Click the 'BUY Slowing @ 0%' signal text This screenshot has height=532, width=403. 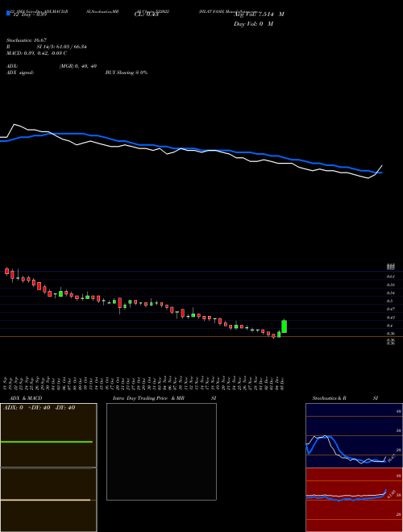(127, 73)
